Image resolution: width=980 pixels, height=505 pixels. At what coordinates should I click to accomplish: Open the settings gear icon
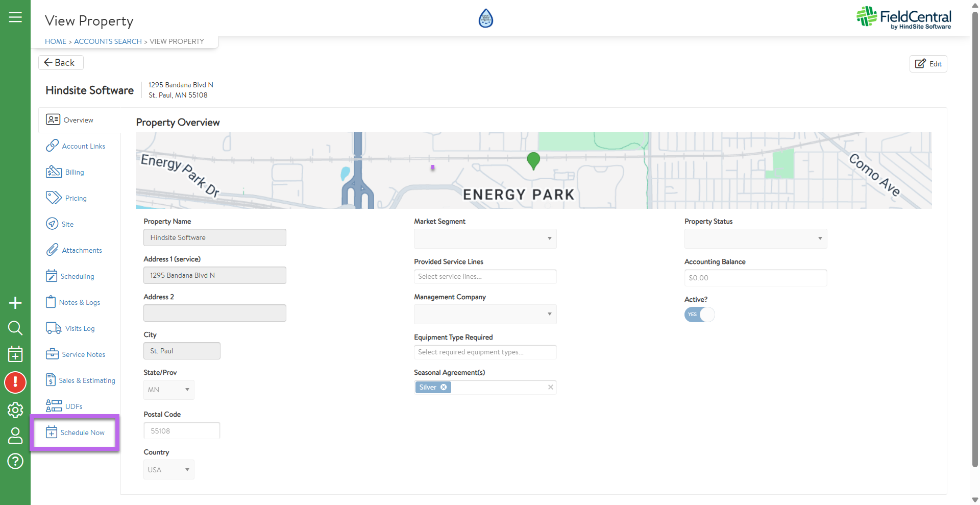[x=15, y=410]
